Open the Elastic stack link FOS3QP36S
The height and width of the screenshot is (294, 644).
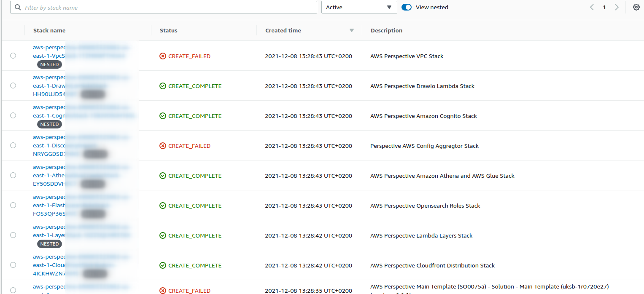81,206
